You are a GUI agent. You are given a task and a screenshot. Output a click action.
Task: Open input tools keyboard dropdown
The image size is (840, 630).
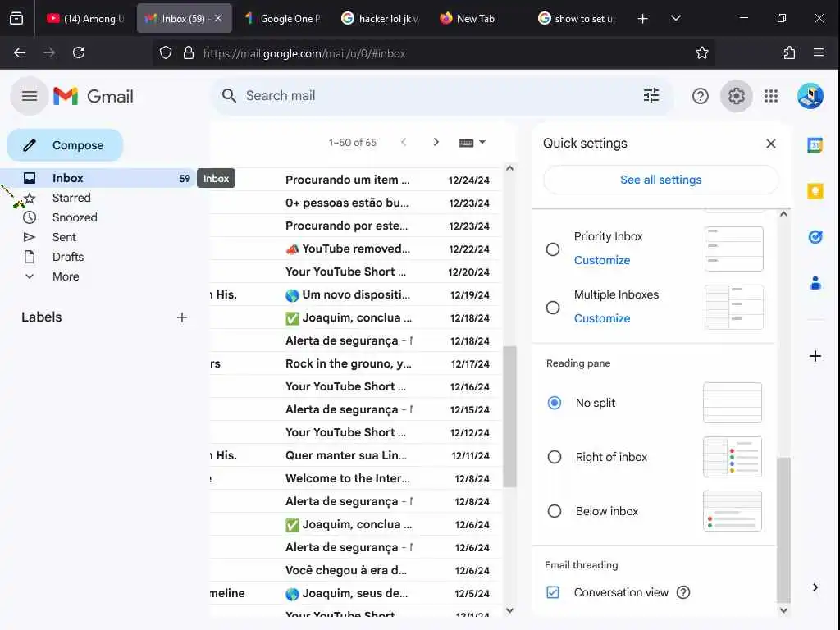coord(472,143)
